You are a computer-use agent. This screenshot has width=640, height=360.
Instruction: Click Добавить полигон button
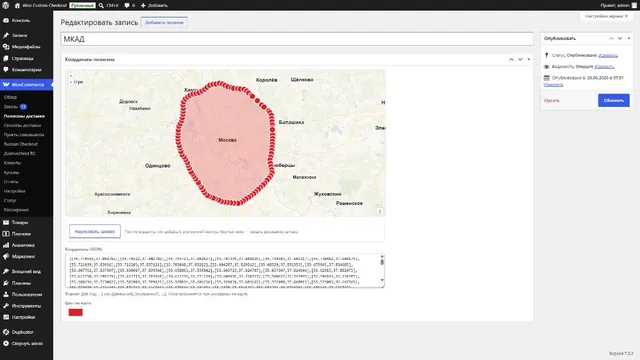click(164, 22)
